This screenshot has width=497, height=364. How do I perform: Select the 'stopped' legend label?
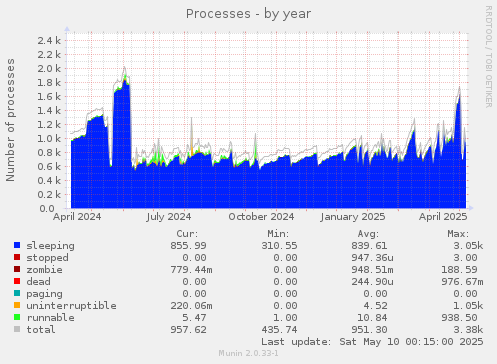click(47, 258)
